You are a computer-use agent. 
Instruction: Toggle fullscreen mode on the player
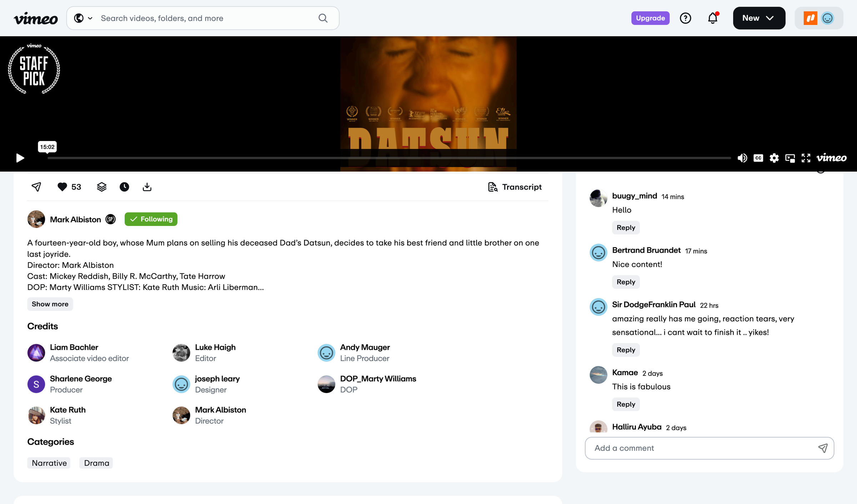click(806, 158)
